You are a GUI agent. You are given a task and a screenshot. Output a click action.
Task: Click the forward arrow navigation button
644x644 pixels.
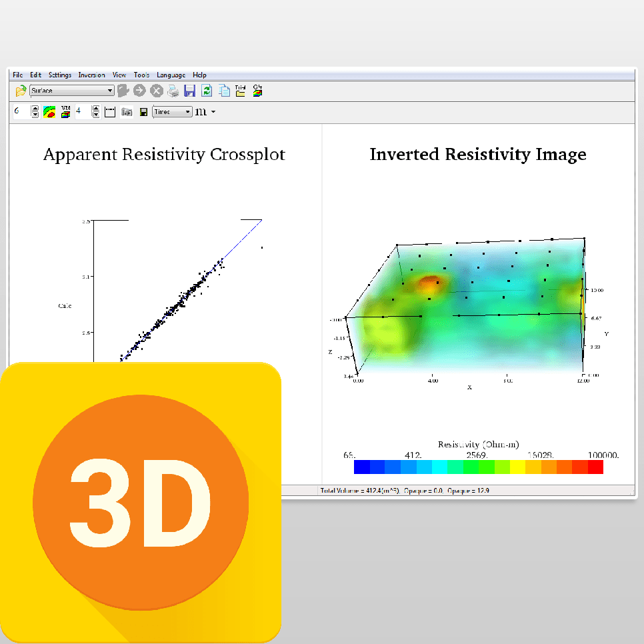coord(139,91)
